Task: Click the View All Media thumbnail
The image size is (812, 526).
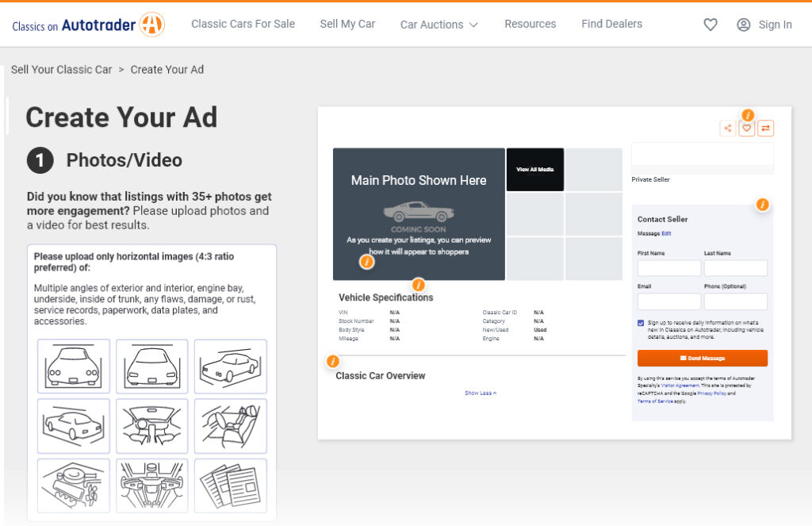Action: pyautogui.click(x=535, y=170)
